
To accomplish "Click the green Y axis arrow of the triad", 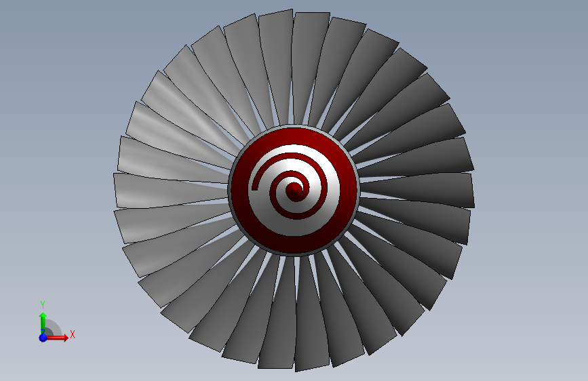I will 43,323.
